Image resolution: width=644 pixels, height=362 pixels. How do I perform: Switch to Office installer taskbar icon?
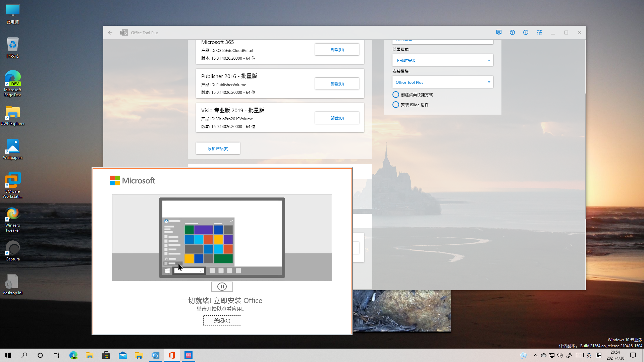coord(172,355)
